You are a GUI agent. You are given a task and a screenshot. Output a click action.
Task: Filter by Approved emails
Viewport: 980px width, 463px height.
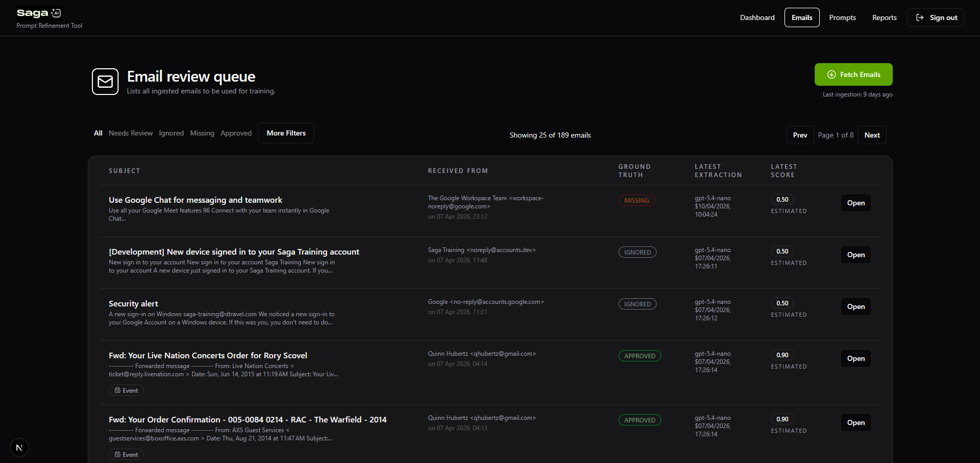pyautogui.click(x=236, y=133)
